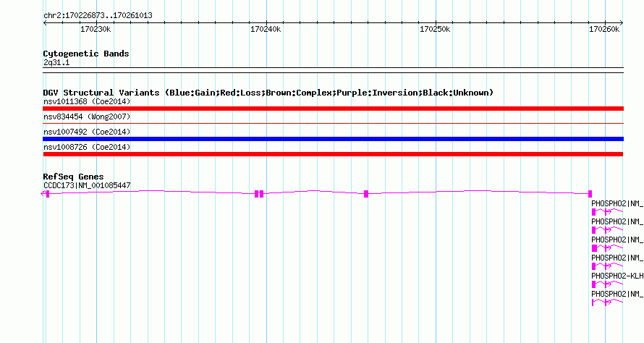This screenshot has width=644, height=343.
Task: Click the nsv1007492 (Coe2014) label
Action: click(x=87, y=132)
